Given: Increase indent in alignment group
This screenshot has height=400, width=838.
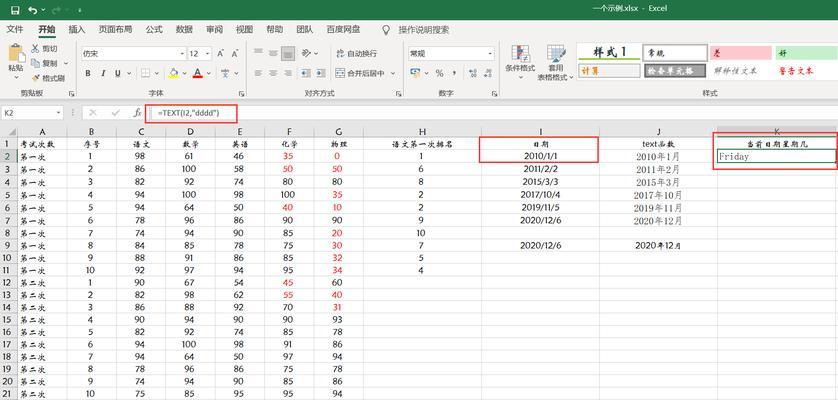Looking at the screenshot, I should pos(320,73).
